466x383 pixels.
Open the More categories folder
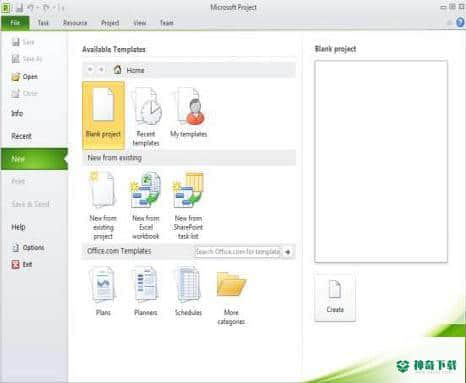[231, 298]
